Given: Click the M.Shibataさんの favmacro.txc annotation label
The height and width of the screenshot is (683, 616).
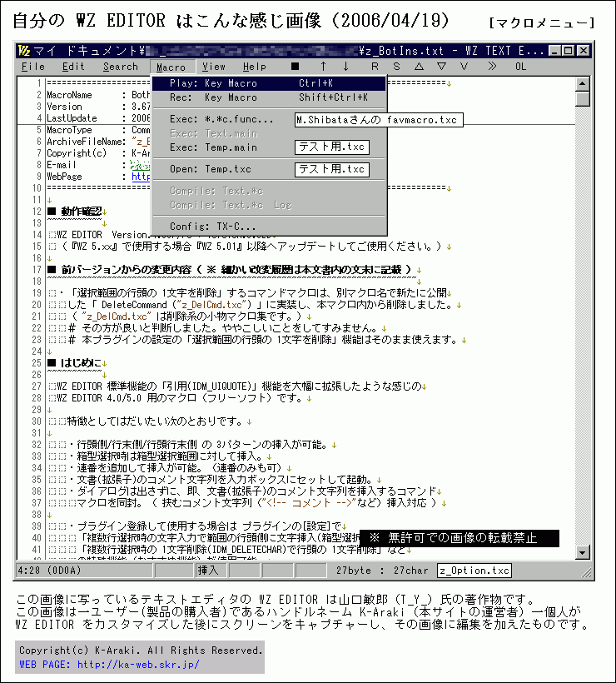Looking at the screenshot, I should pos(378,120).
